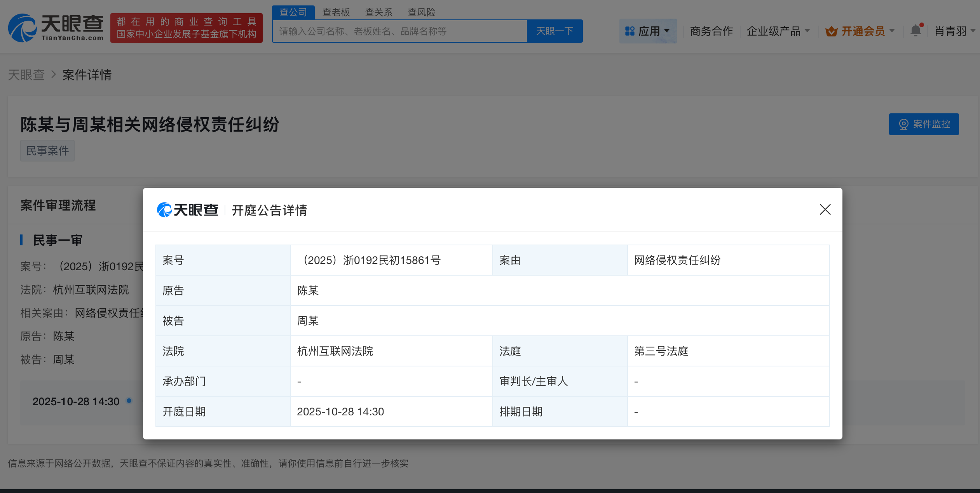Expand the 应用 dropdown
This screenshot has height=493, width=980.
pyautogui.click(x=651, y=31)
